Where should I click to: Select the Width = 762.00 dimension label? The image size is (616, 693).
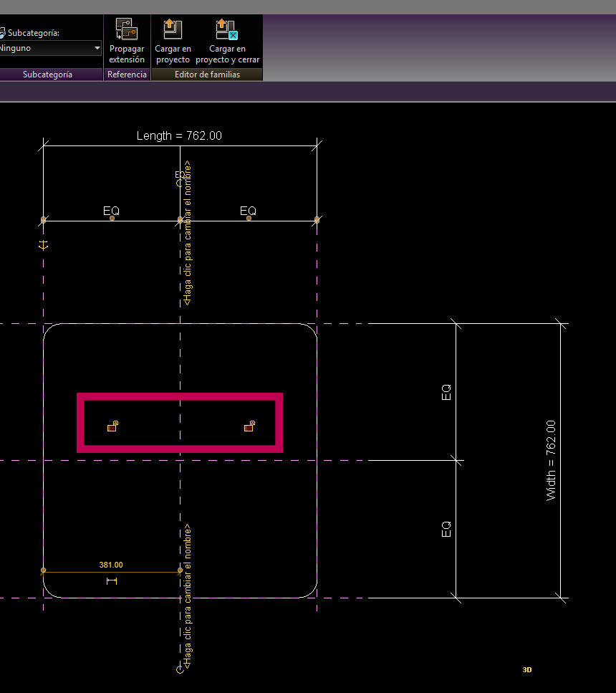coord(551,460)
